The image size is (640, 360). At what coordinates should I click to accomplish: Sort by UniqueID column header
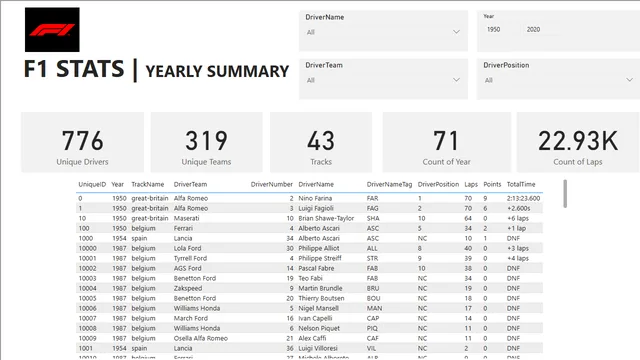[92, 184]
